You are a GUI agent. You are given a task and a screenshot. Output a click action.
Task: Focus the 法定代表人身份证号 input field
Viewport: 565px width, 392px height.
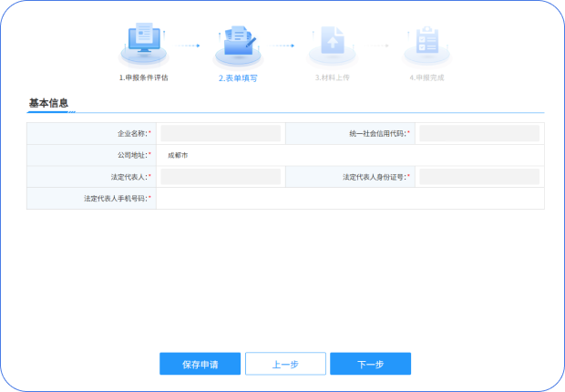[478, 177]
